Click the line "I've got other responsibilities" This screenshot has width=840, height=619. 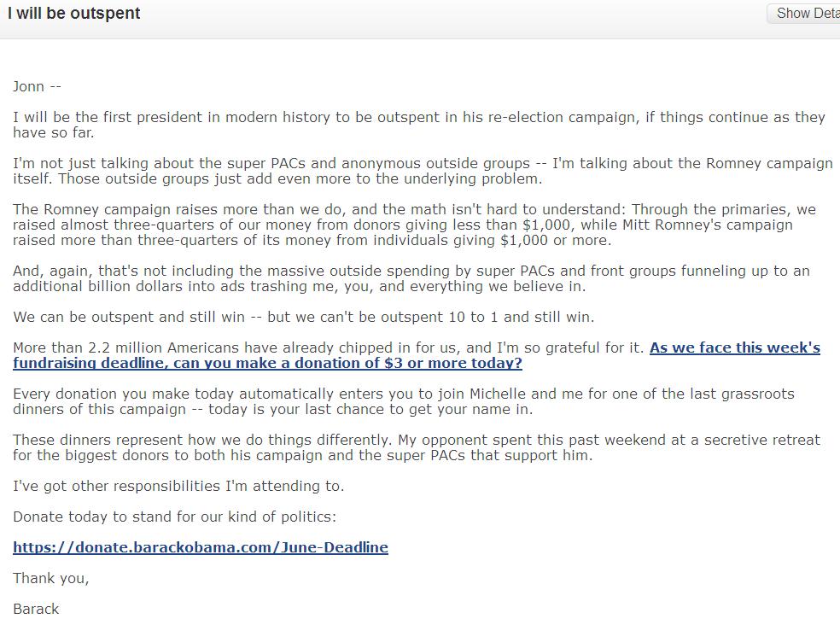point(178,486)
